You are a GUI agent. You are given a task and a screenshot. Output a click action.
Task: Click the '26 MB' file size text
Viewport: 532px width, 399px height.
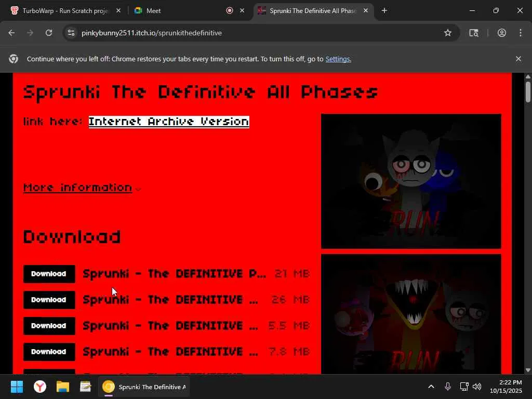tap(290, 300)
